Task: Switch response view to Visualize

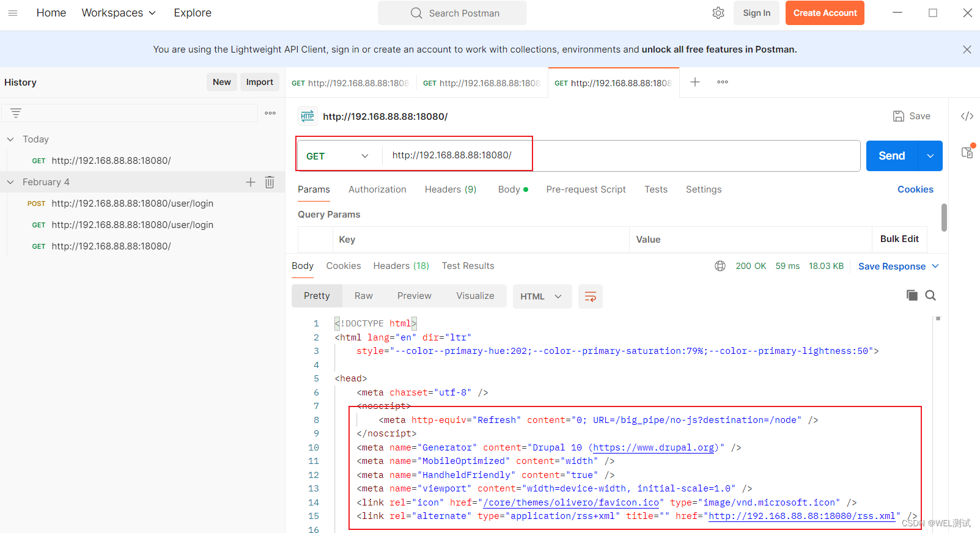Action: tap(475, 296)
